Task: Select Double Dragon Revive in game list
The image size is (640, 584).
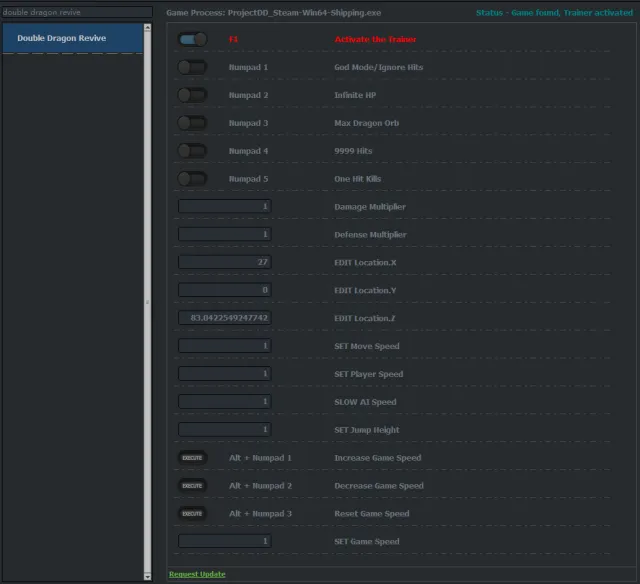Action: coord(72,38)
